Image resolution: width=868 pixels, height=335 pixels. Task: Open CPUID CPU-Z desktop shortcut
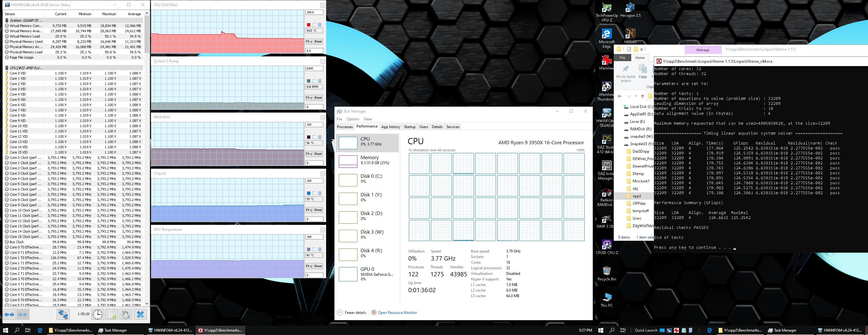click(x=607, y=244)
